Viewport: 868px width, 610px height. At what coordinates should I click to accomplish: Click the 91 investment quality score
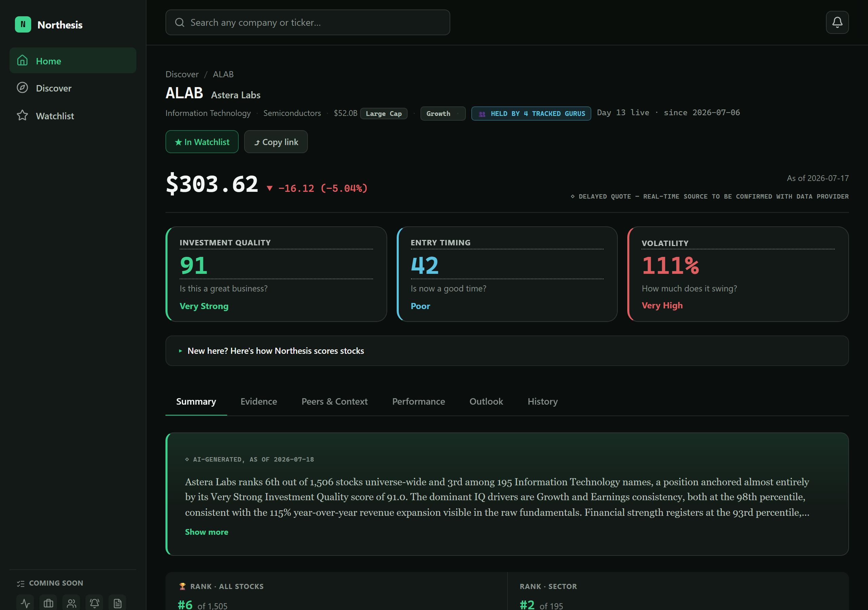click(x=194, y=265)
